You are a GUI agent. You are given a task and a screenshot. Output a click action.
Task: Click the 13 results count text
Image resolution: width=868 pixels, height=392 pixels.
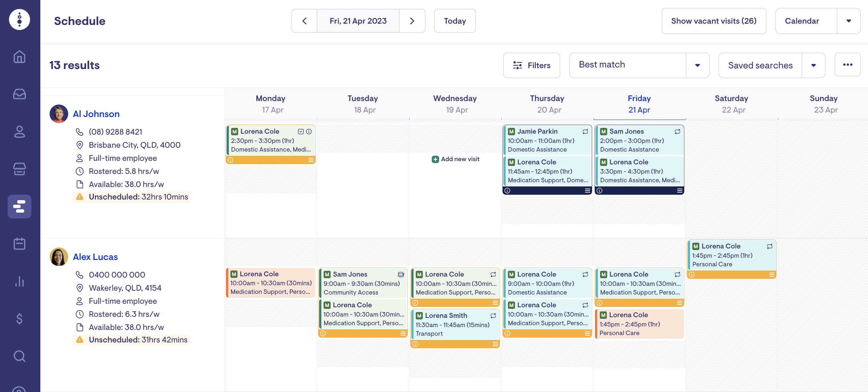pos(75,65)
